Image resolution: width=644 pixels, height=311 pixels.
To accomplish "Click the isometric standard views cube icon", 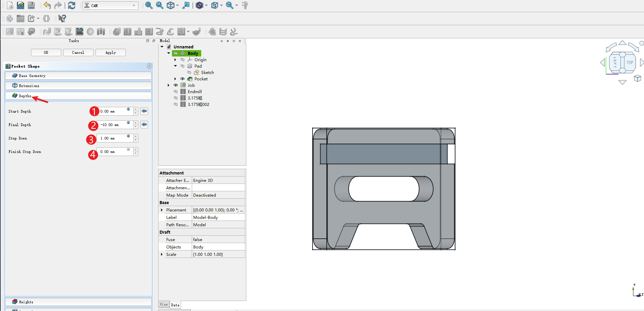I will (171, 5).
